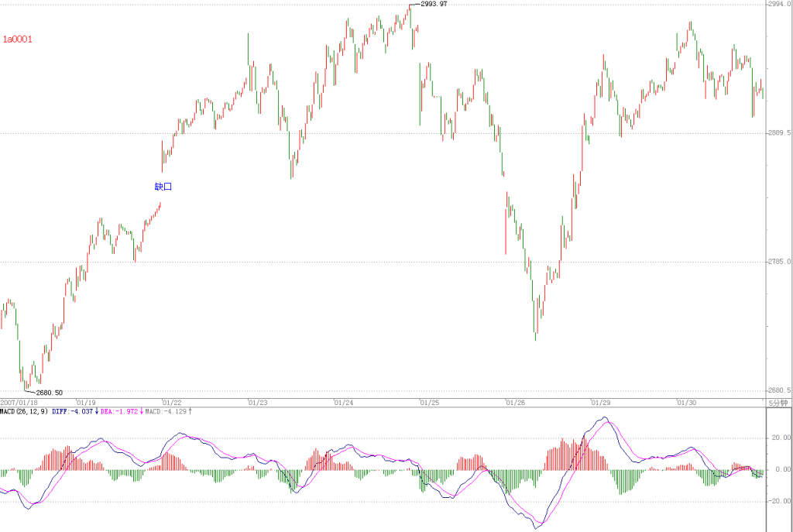Jump to the 01/22 date marker

(172, 403)
